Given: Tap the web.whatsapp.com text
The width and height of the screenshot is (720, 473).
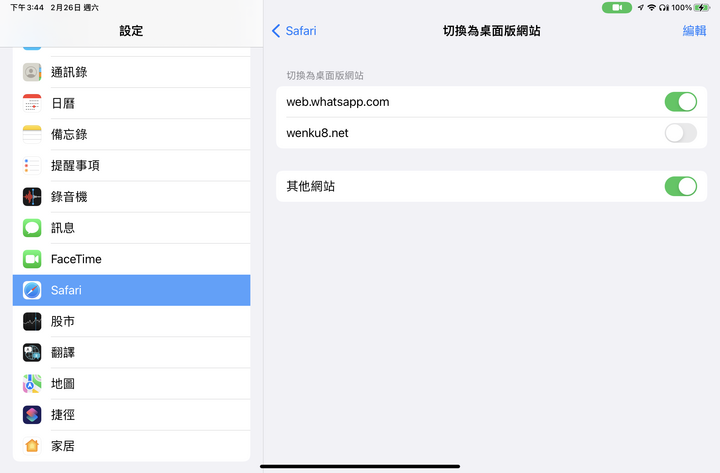Looking at the screenshot, I should click(338, 102).
